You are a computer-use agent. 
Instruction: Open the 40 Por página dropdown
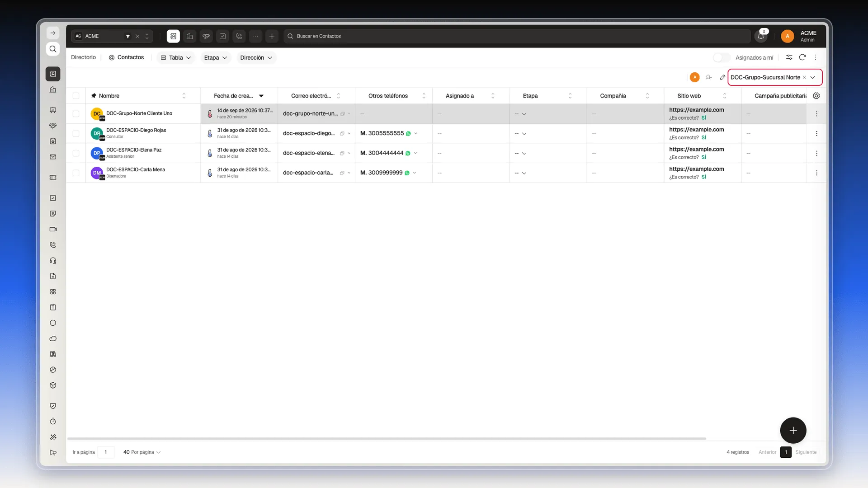142,452
